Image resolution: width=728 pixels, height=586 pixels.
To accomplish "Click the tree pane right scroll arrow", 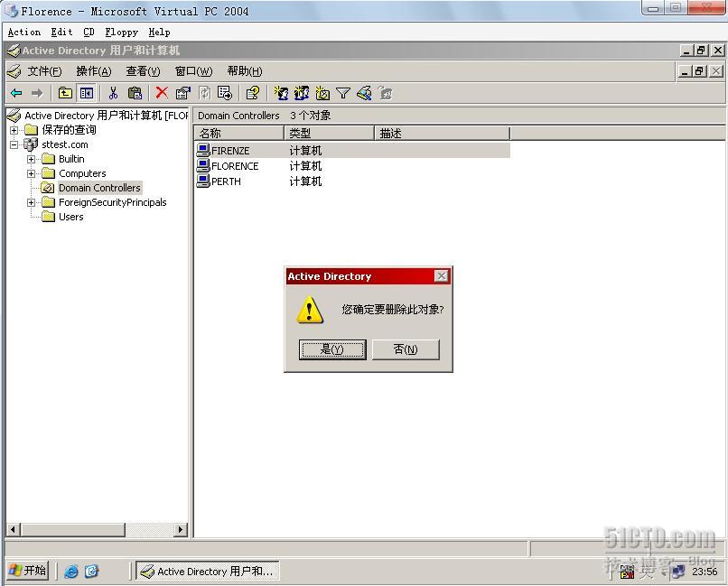I will [180, 529].
